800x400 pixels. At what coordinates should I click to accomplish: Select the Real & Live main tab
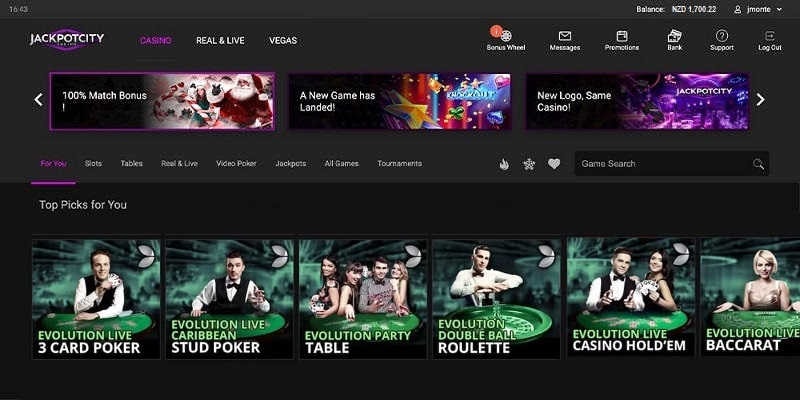[x=220, y=40]
